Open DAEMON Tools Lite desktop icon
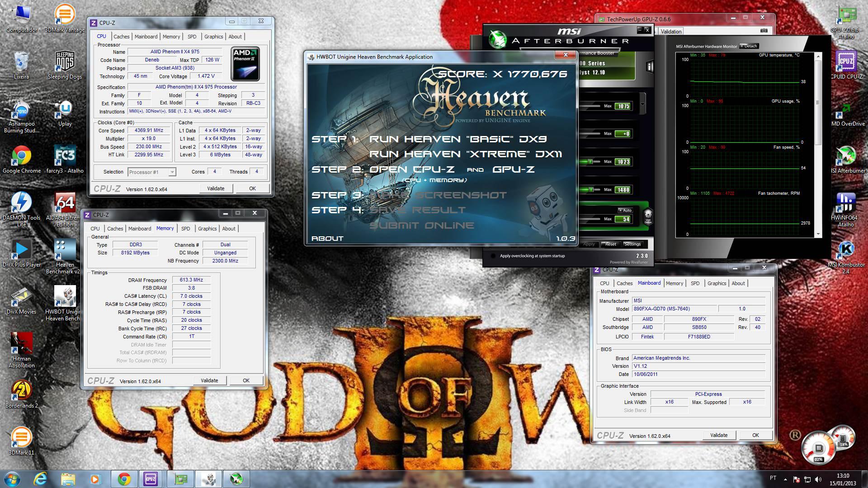The width and height of the screenshot is (868, 488). [21, 209]
